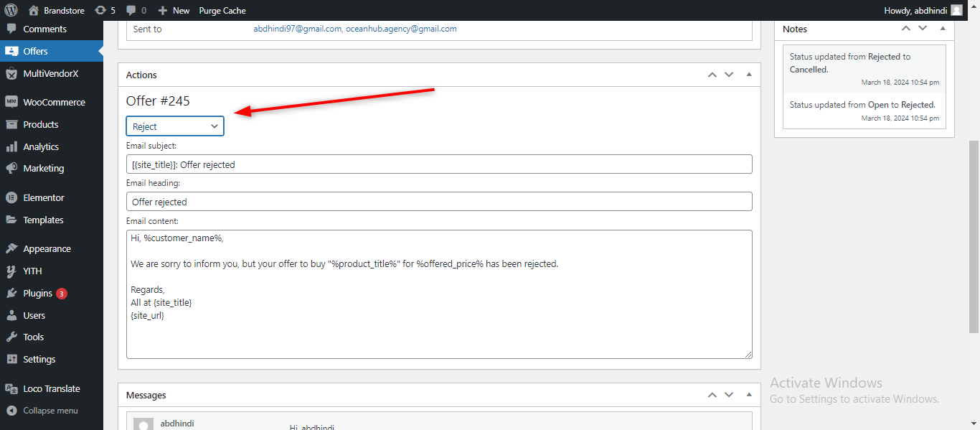Screen dimensions: 980x430
Task: Move Notes panel up arrow
Action: click(905, 29)
